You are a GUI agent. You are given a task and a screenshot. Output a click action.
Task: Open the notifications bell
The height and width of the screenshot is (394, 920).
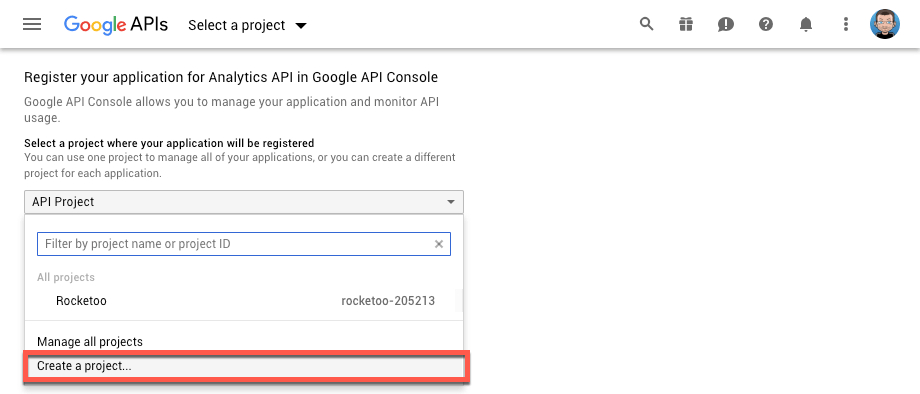(806, 24)
